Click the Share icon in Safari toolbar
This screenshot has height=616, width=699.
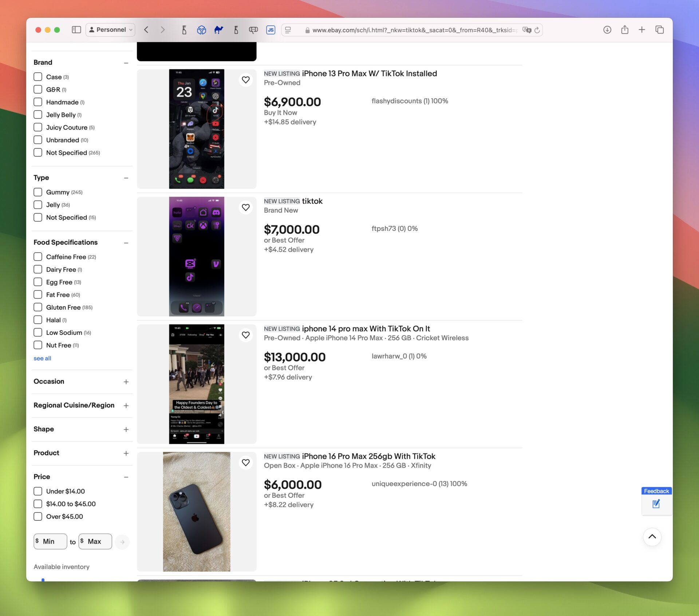(625, 30)
